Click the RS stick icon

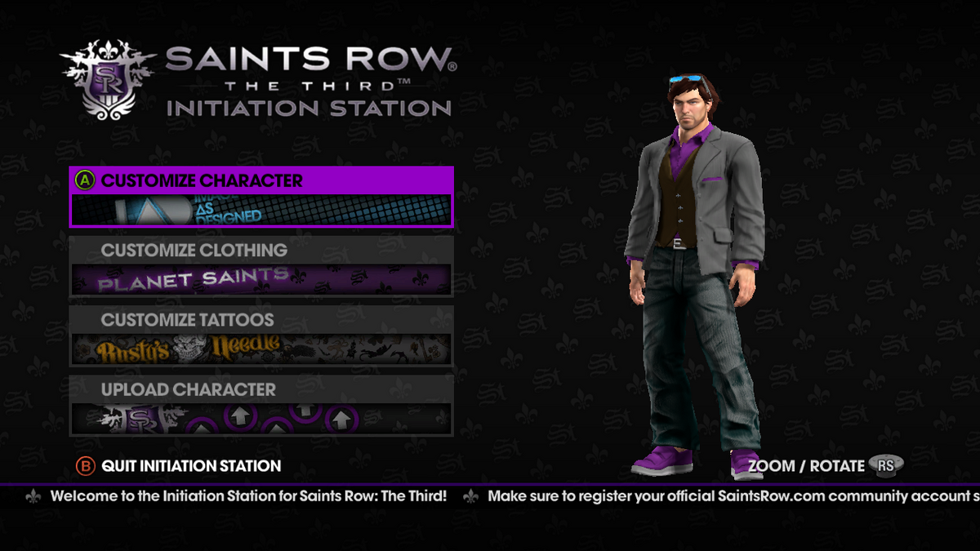pyautogui.click(x=886, y=465)
